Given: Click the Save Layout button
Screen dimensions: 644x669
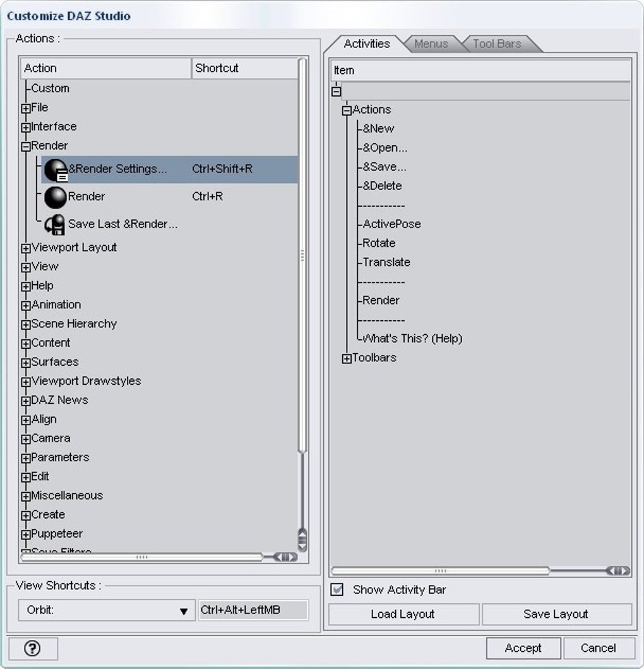Looking at the screenshot, I should pyautogui.click(x=556, y=615).
